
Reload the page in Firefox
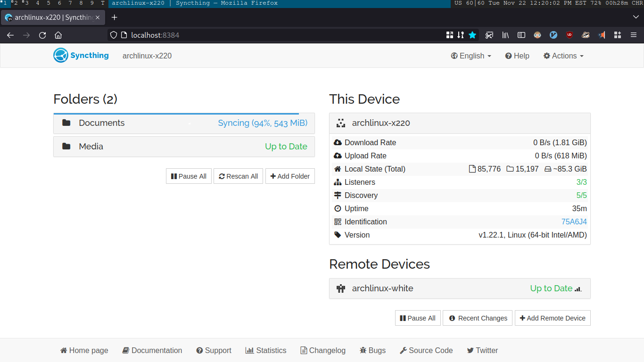pos(42,35)
